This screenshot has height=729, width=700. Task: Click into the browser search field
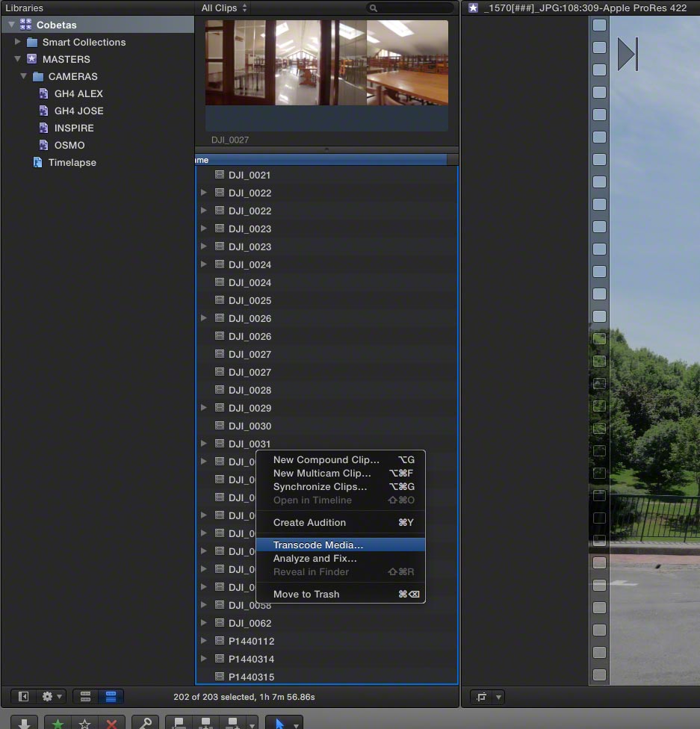pos(409,8)
